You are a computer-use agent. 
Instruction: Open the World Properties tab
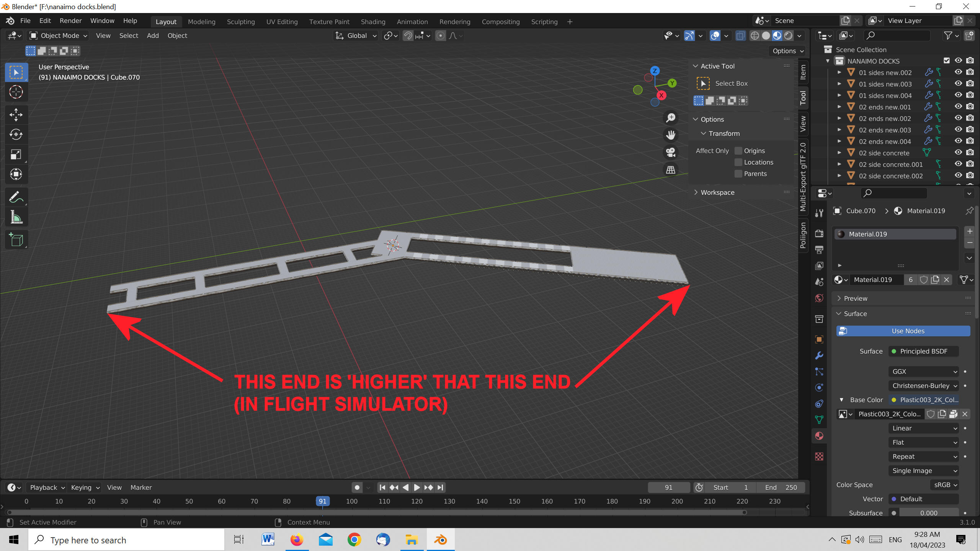tap(819, 298)
